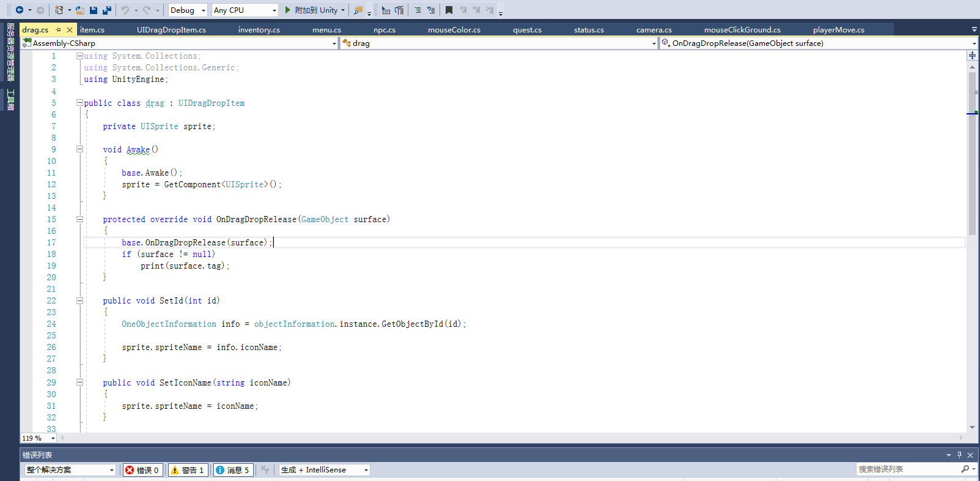This screenshot has height=481, width=980.
Task: Open the New Project dropdown arrow
Action: pos(69,10)
